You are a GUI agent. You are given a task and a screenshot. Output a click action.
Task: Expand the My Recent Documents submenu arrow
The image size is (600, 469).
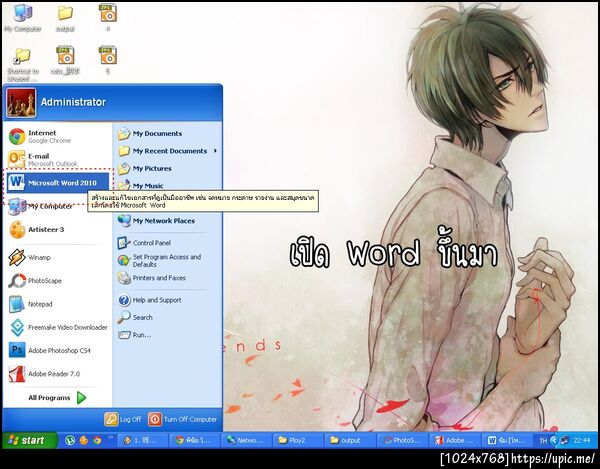(x=215, y=151)
